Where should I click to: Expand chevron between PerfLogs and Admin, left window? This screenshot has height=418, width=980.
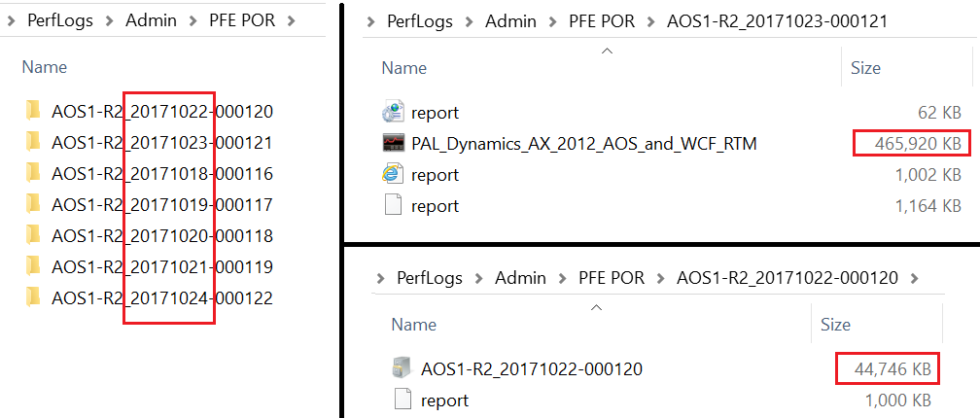pos(110,21)
